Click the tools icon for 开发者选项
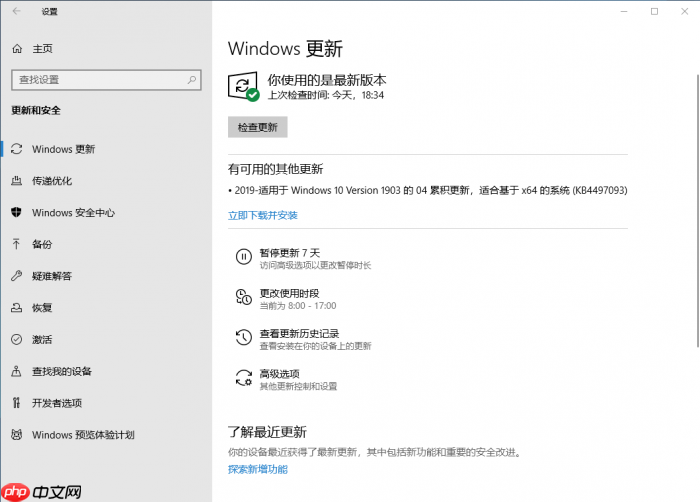The height and width of the screenshot is (502, 700). click(17, 403)
